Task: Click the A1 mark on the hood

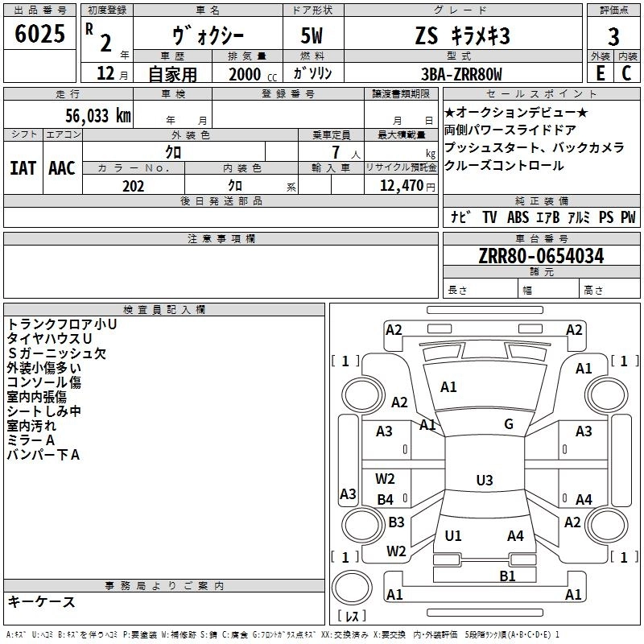Action: (448, 387)
